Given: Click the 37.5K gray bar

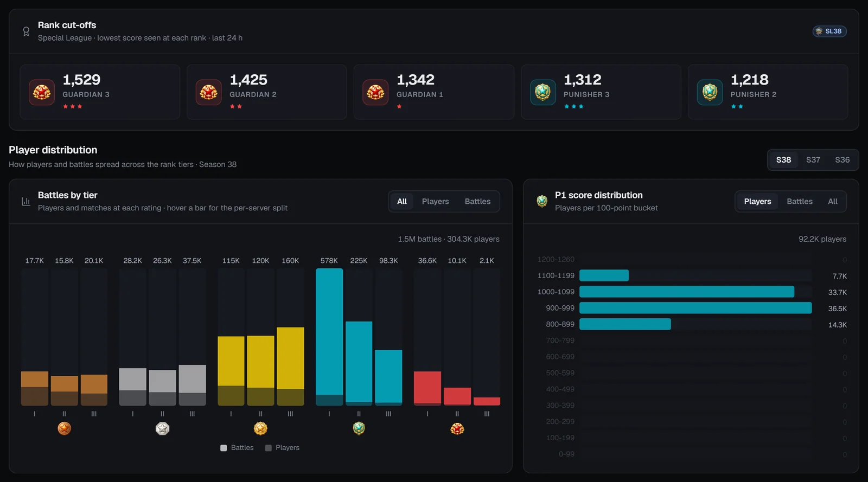Looking at the screenshot, I should click(192, 385).
